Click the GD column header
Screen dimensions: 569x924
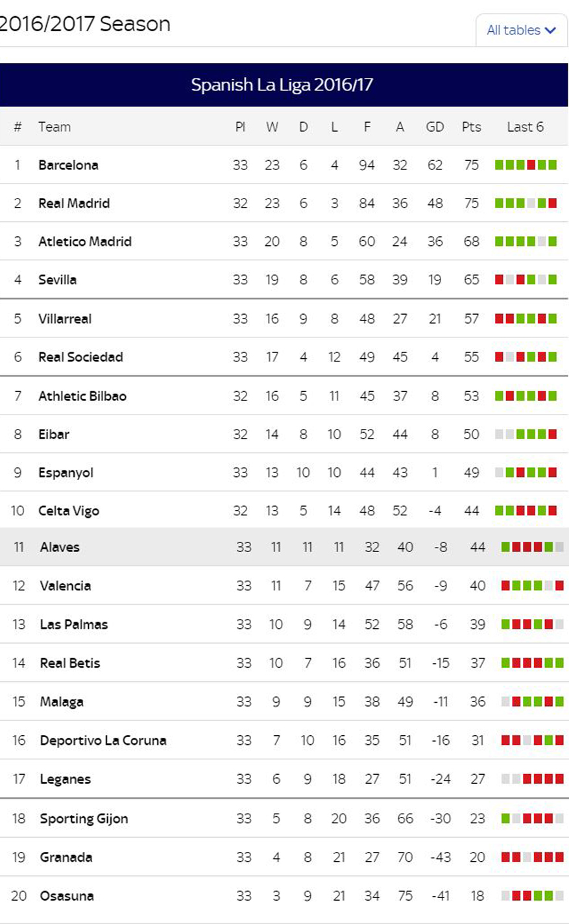pos(435,127)
